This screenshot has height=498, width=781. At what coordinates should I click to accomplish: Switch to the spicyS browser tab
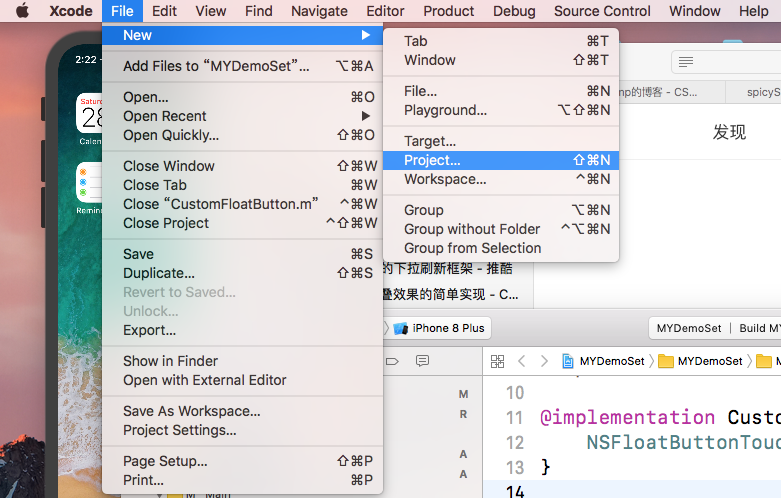tap(754, 92)
